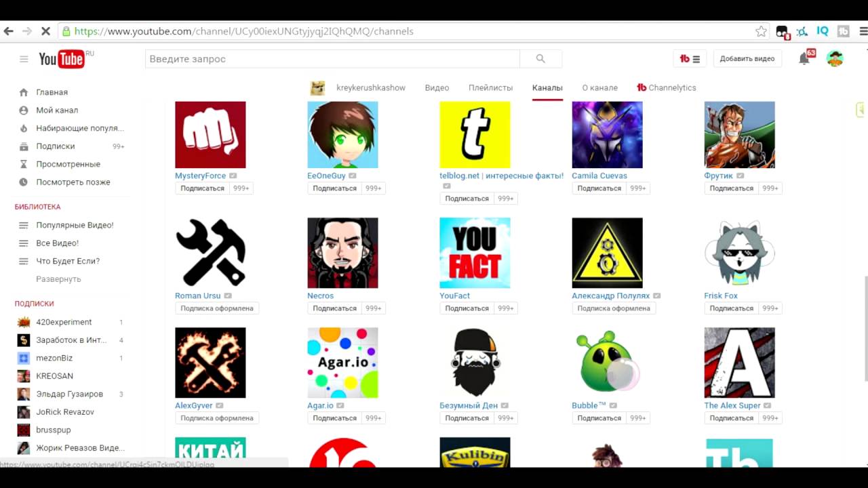The height and width of the screenshot is (488, 868).
Task: Open the Agar.io channel avatar
Action: pos(342,363)
